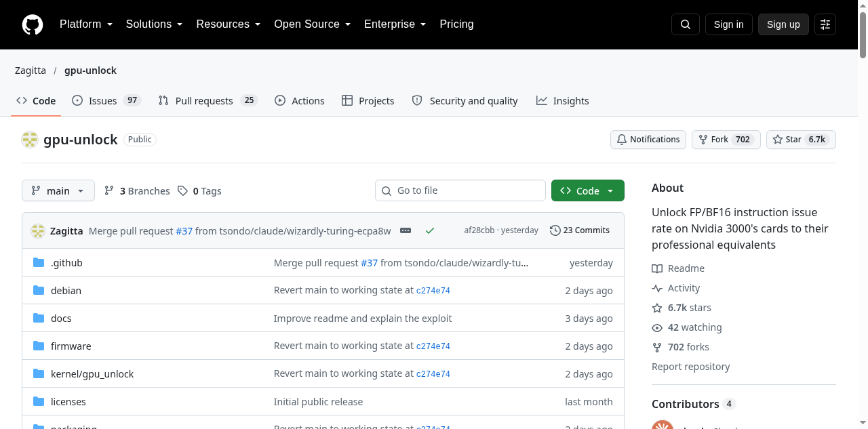Expand the Solutions menu
The width and height of the screenshot is (868, 429).
point(154,24)
